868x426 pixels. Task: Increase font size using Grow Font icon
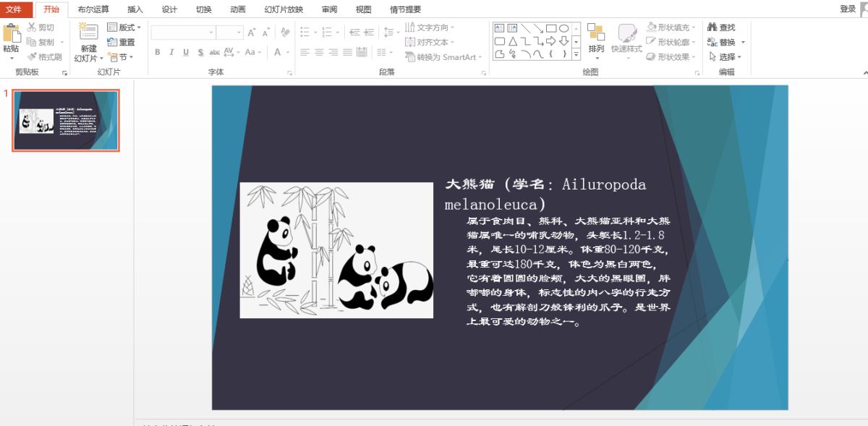click(x=252, y=32)
